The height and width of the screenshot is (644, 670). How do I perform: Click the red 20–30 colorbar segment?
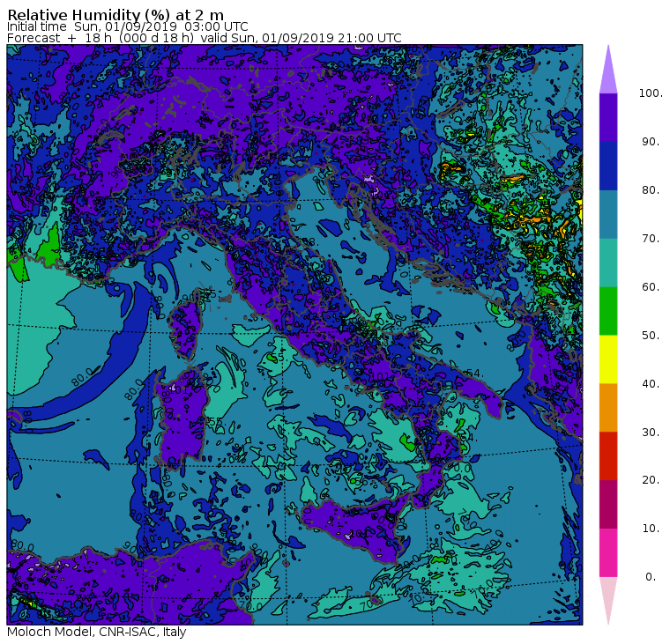click(608, 456)
